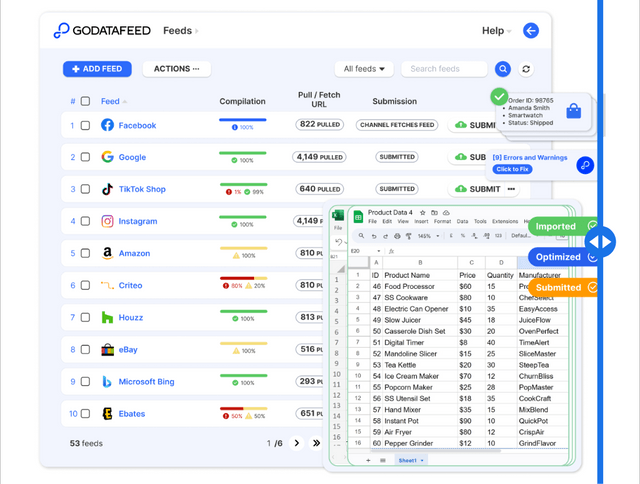This screenshot has width=640, height=484.
Task: Click the ADD FEED button
Action: click(97, 69)
